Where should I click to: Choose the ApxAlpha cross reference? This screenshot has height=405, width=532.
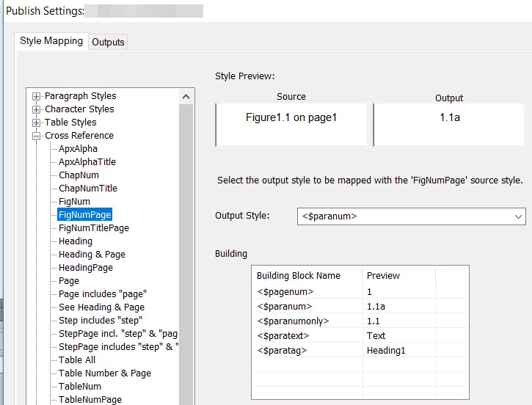(x=78, y=148)
